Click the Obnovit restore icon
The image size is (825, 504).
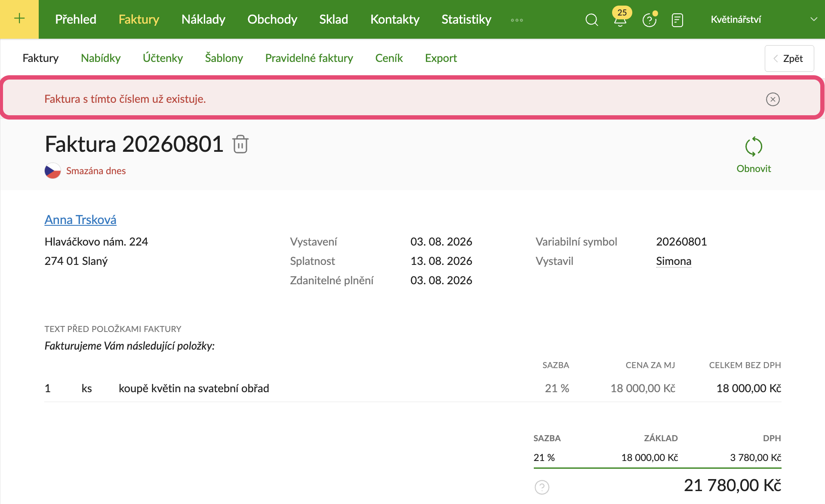point(754,147)
